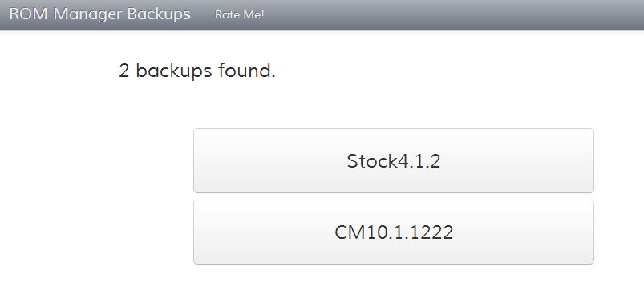View contents of the backup named CM10.1.1222
The image size is (644, 299).
point(394,232)
